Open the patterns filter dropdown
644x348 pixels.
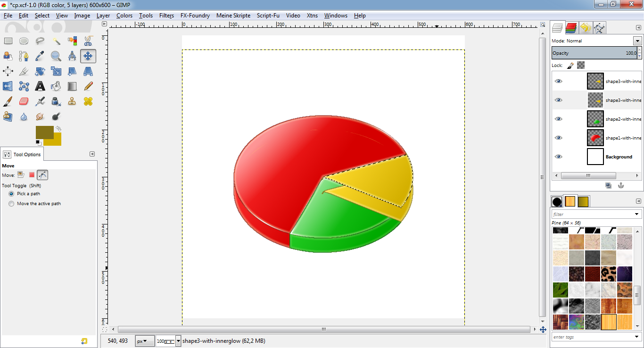(x=637, y=215)
